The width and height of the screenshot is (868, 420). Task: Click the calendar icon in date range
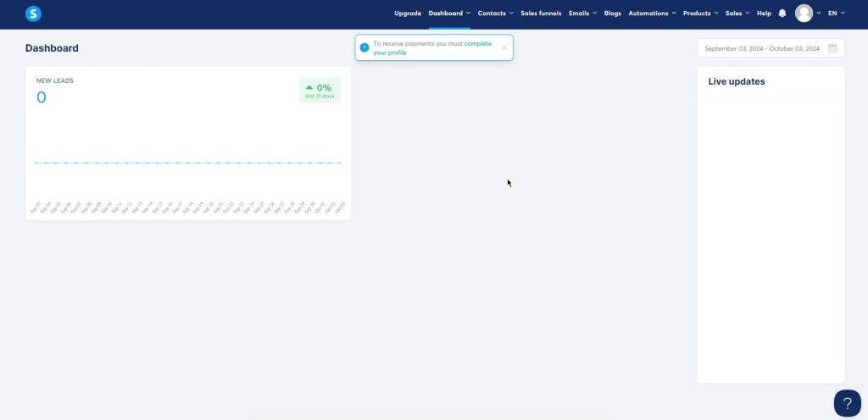click(x=832, y=48)
